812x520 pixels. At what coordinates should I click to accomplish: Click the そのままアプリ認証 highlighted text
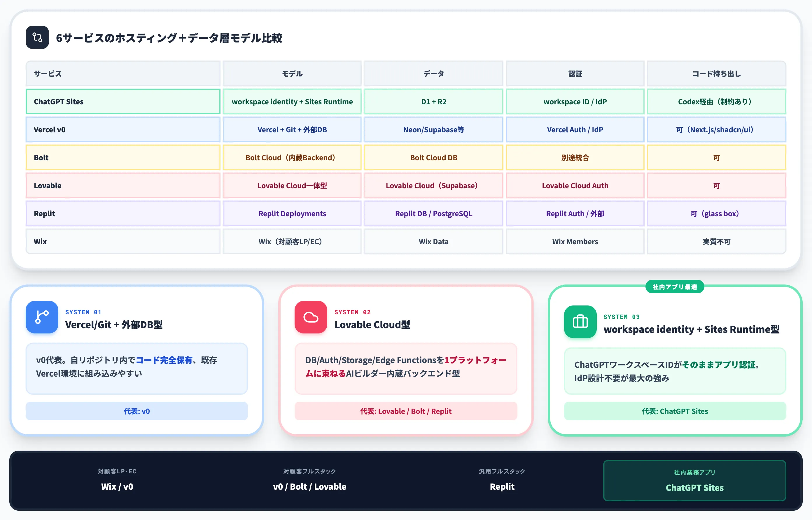719,365
